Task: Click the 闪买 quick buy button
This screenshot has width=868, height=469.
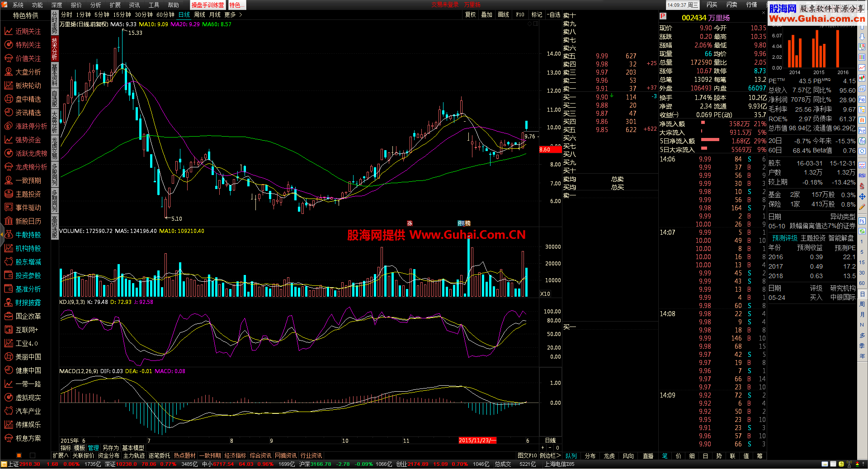Action: point(712,5)
